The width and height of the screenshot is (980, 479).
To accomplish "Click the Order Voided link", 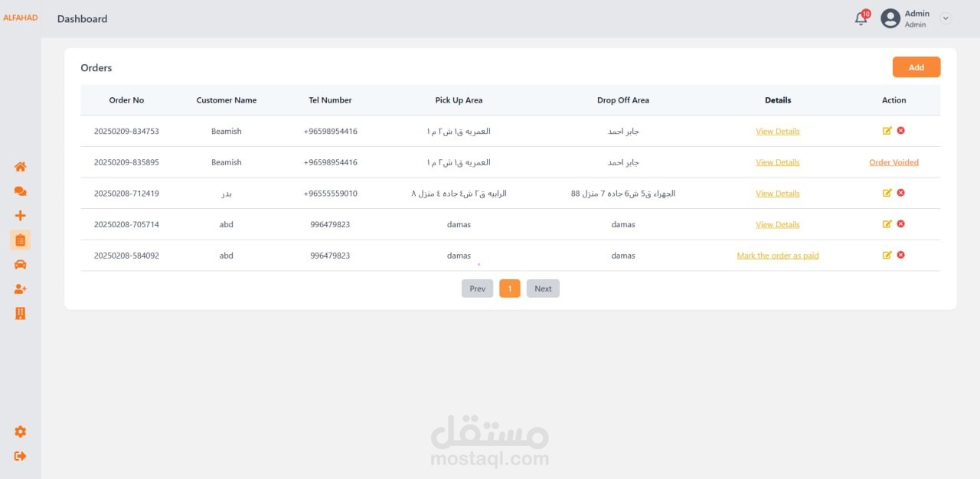I will [893, 162].
